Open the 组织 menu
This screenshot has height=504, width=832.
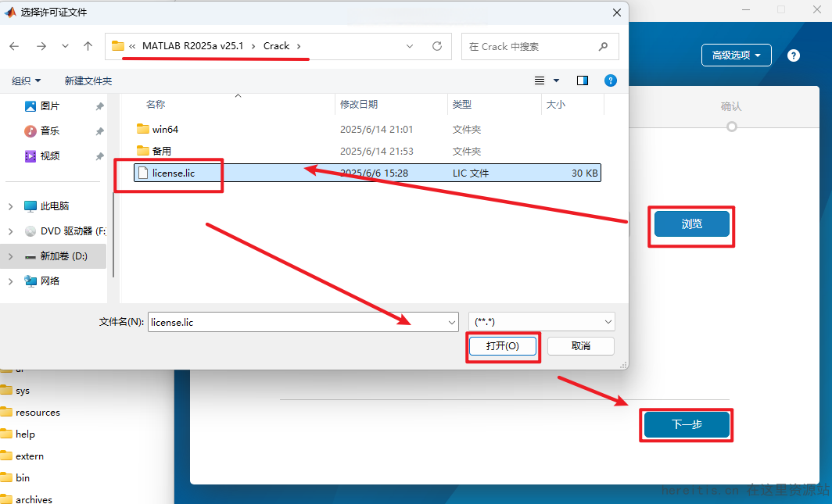coord(26,81)
